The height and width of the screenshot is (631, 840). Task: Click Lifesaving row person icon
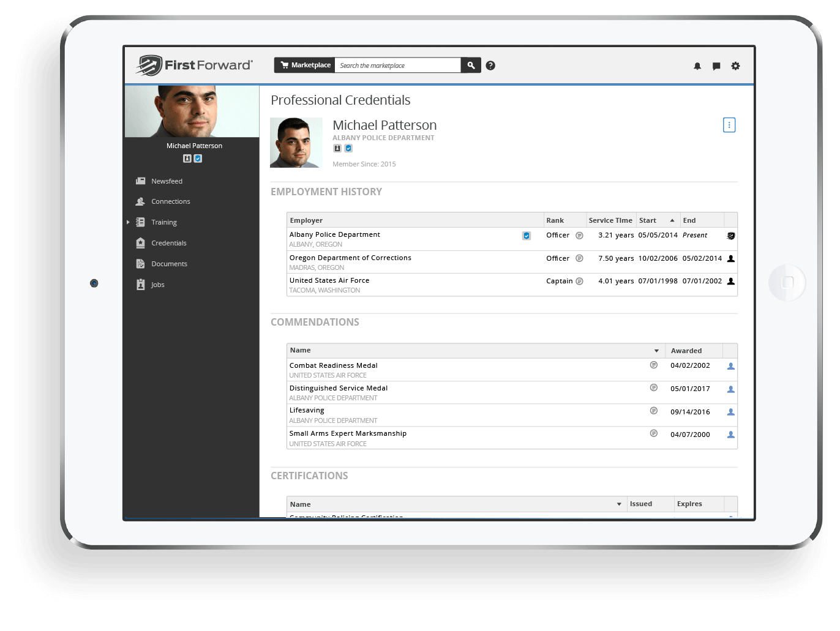click(731, 412)
